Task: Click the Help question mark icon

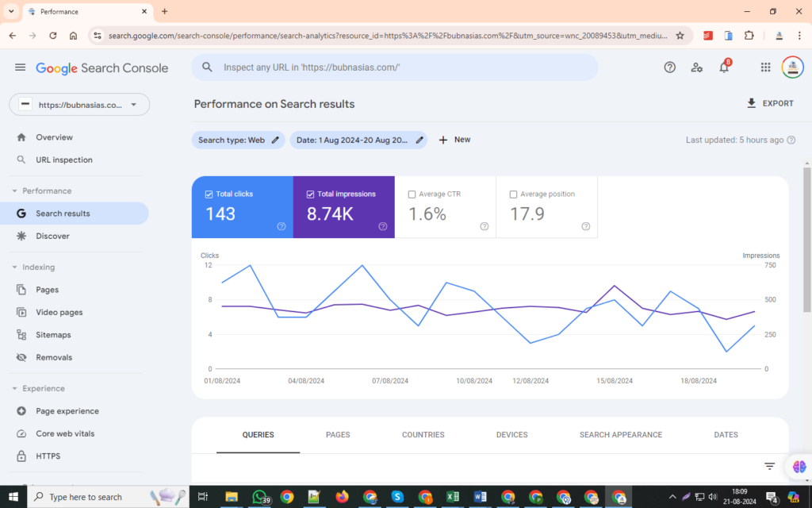Action: coord(669,67)
